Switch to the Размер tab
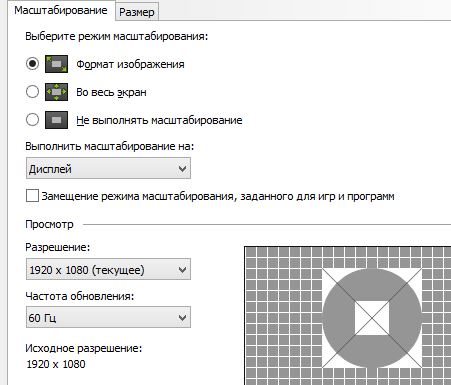Viewport: 451px width, 385px height. point(137,12)
